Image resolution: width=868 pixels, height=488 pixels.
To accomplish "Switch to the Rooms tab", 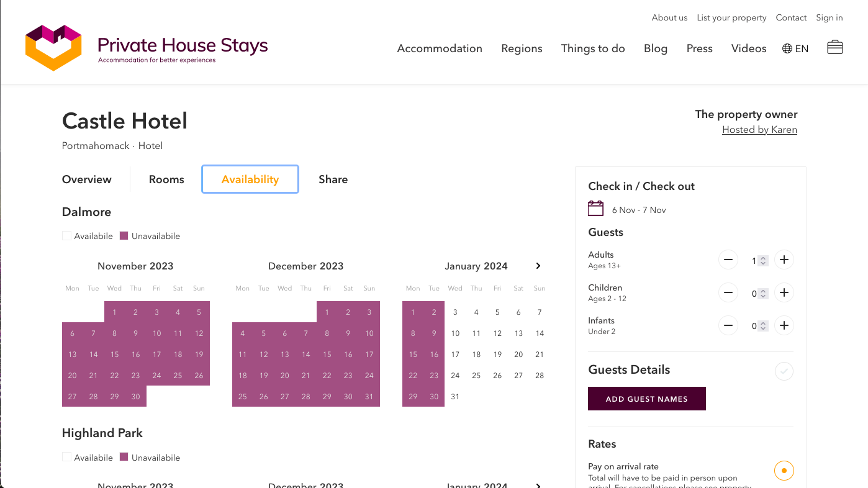I will coord(166,179).
